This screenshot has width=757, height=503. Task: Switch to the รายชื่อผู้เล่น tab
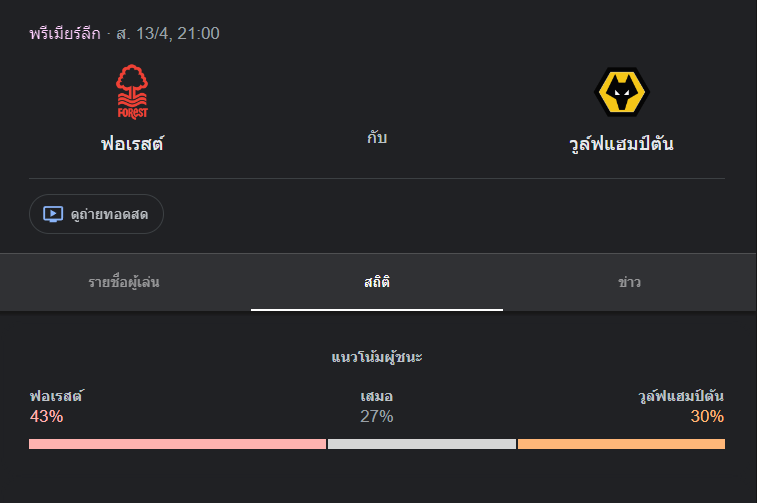pos(124,282)
